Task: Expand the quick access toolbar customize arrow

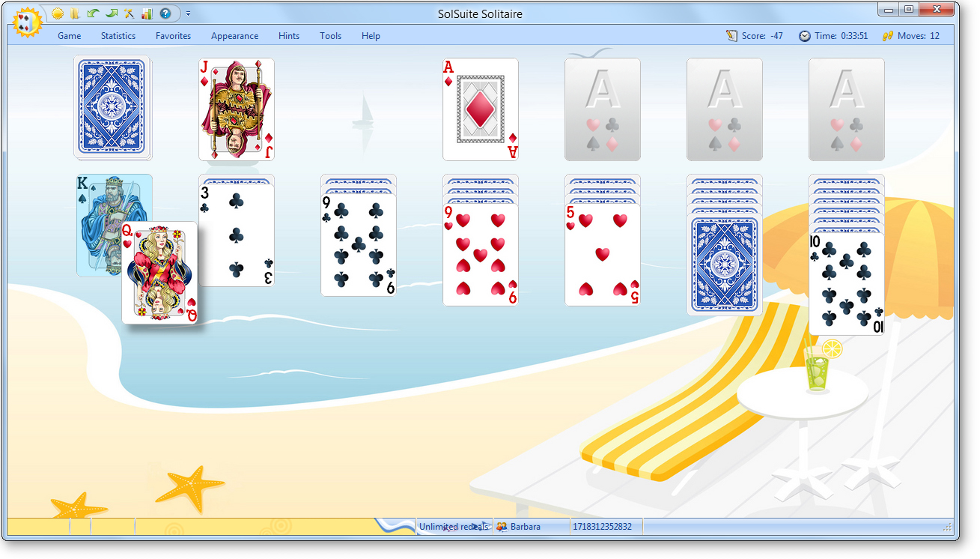Action: coord(188,13)
